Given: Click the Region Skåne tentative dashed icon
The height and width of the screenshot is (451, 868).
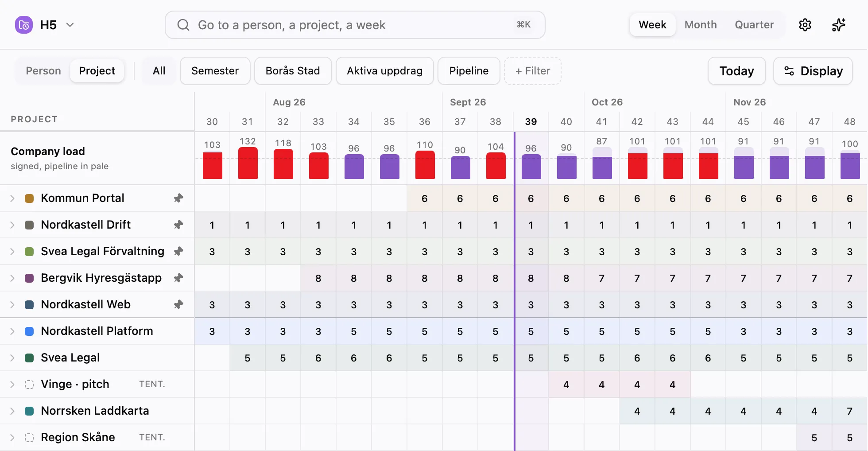Looking at the screenshot, I should 29,437.
